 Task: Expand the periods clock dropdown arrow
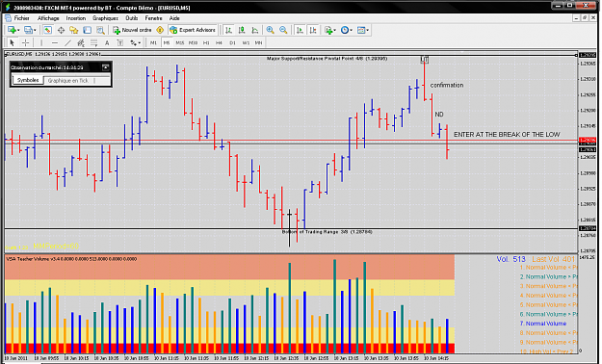point(351,31)
